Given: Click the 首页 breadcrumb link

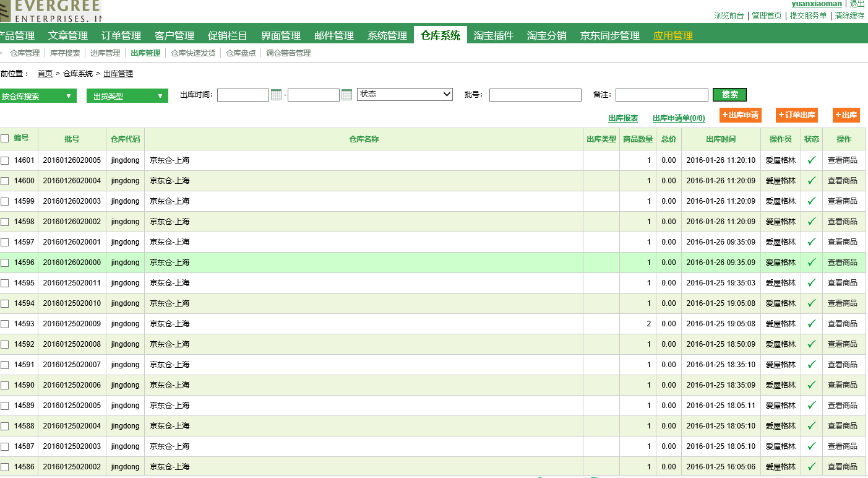Looking at the screenshot, I should point(45,74).
